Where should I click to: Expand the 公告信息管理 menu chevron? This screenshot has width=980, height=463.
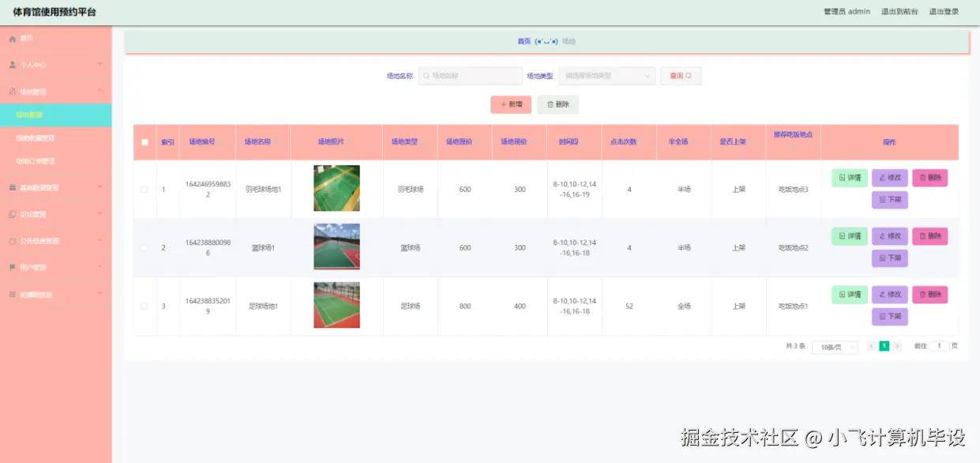pyautogui.click(x=100, y=240)
